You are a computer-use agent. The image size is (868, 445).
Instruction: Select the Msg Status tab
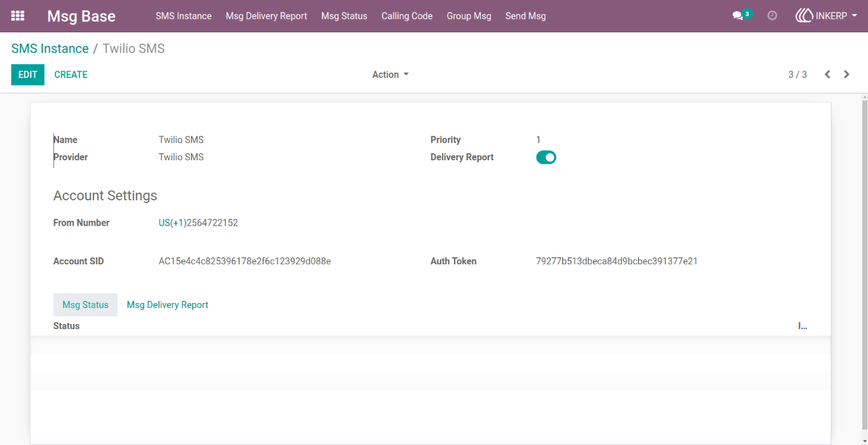85,304
